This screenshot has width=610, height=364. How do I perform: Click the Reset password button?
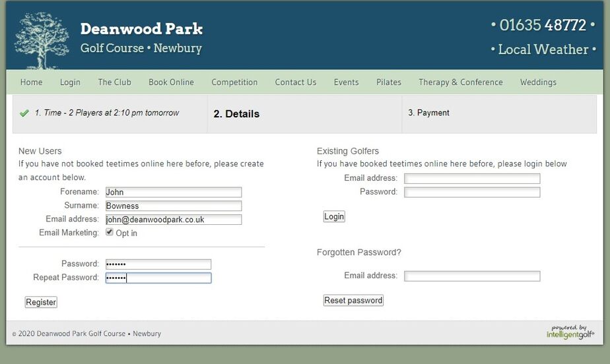(353, 300)
